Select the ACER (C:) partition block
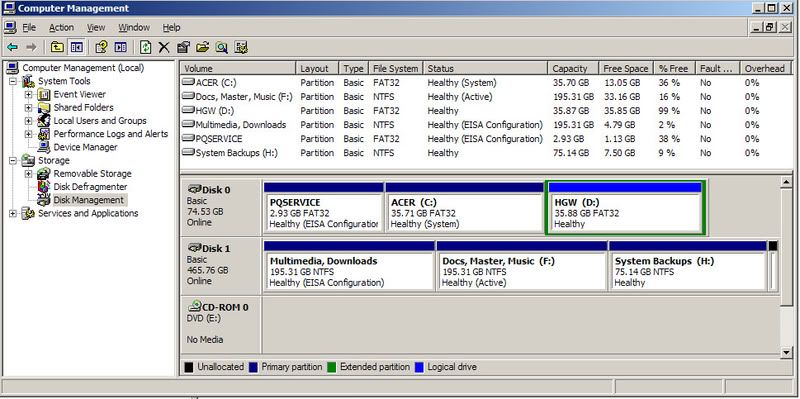 (x=464, y=208)
